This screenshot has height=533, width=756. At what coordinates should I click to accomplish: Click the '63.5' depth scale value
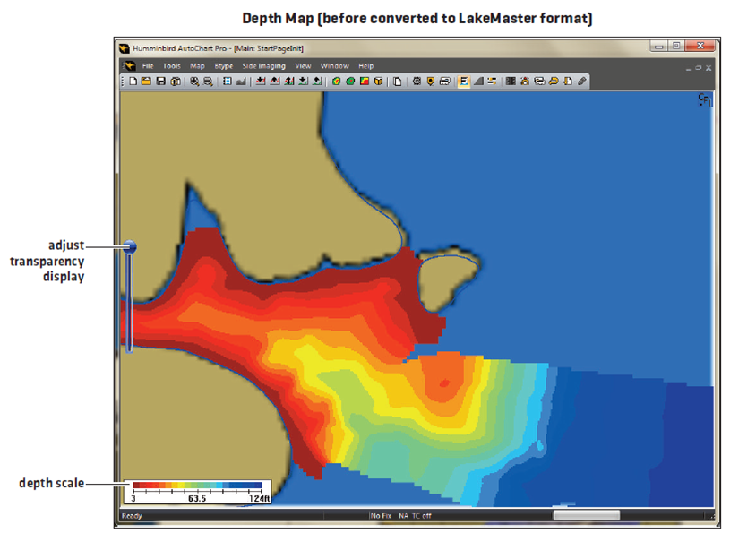click(x=197, y=498)
